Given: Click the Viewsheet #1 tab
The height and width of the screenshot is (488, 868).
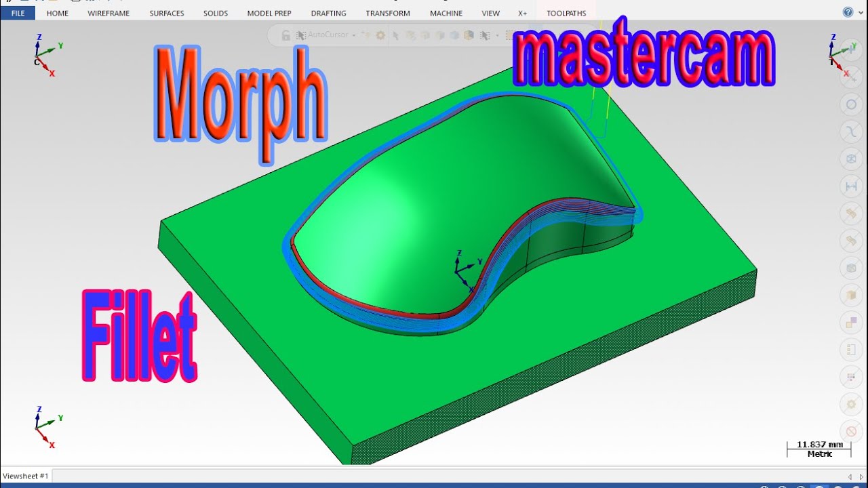Looking at the screenshot, I should coord(26,476).
